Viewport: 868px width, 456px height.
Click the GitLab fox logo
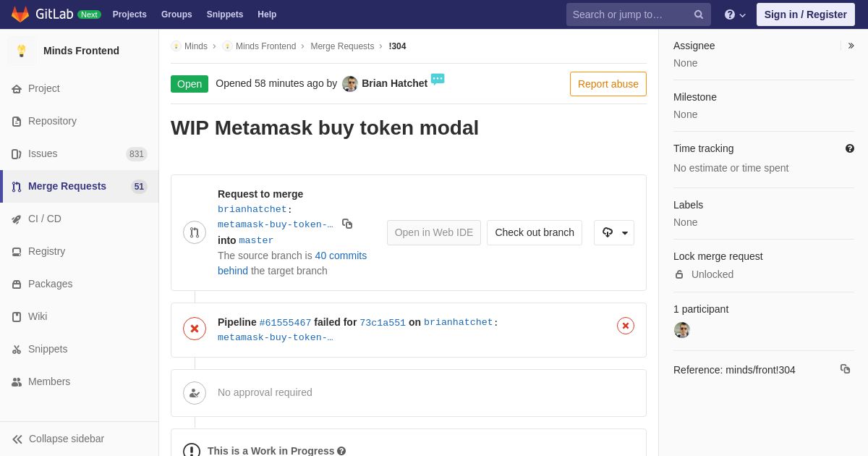click(x=20, y=14)
